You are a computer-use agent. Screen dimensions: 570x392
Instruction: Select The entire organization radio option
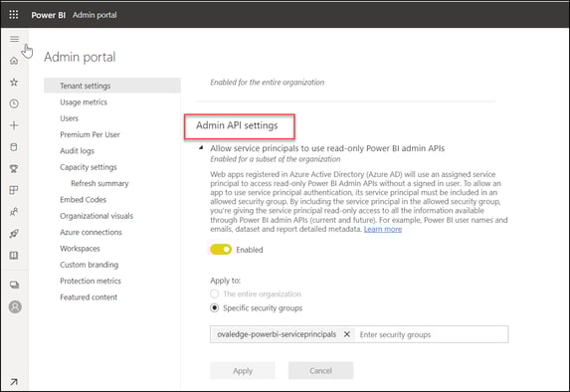[215, 294]
